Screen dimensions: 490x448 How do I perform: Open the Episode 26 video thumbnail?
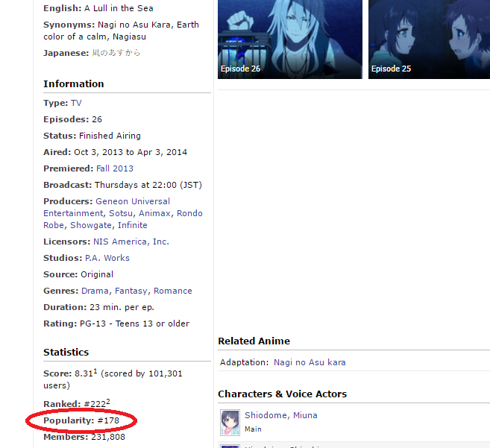[x=290, y=39]
